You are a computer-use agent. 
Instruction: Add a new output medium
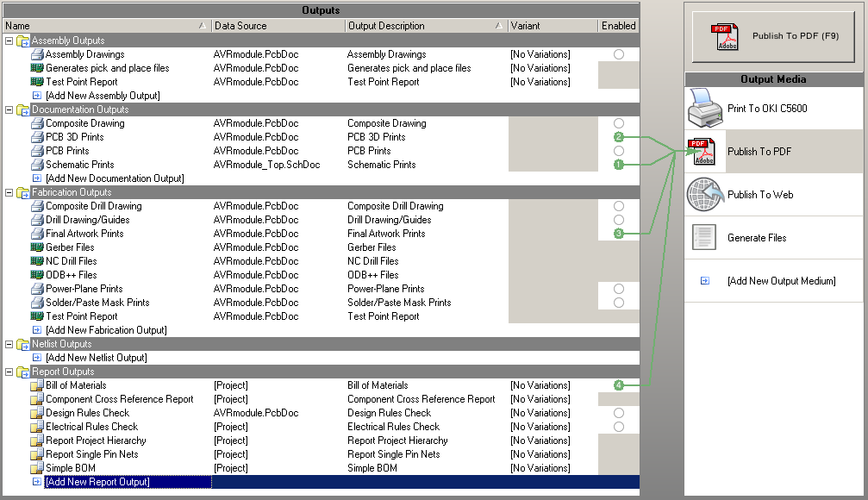click(781, 281)
